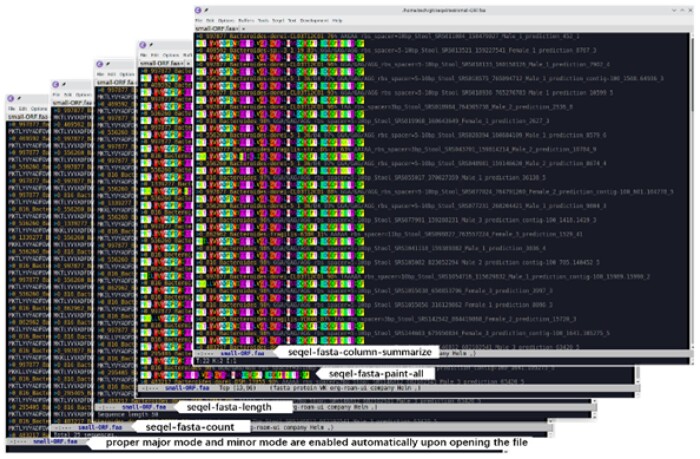Open the Edit menu in the rearmost window
The width and height of the screenshot is (700, 459).
[23, 108]
